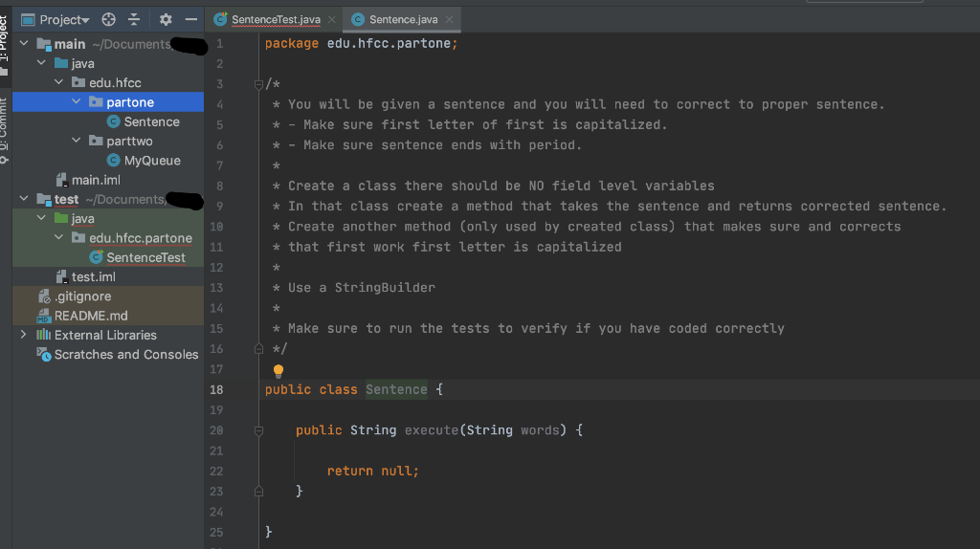Image resolution: width=980 pixels, height=549 pixels.
Task: Collapse the test module node
Action: click(x=24, y=199)
